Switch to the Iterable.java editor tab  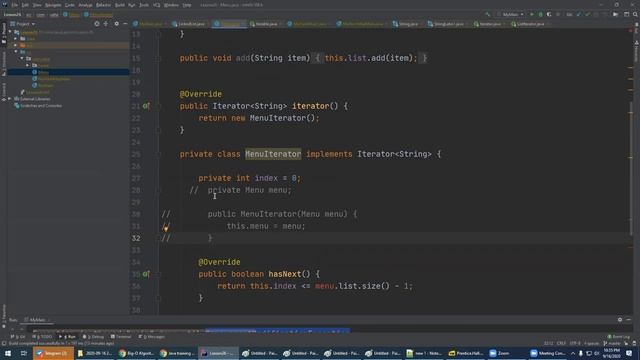click(x=266, y=24)
